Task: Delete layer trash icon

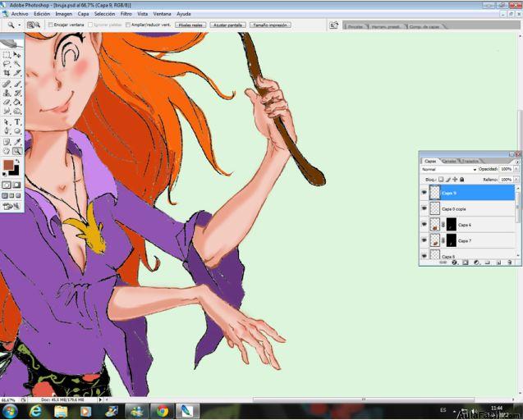Action: click(x=510, y=262)
